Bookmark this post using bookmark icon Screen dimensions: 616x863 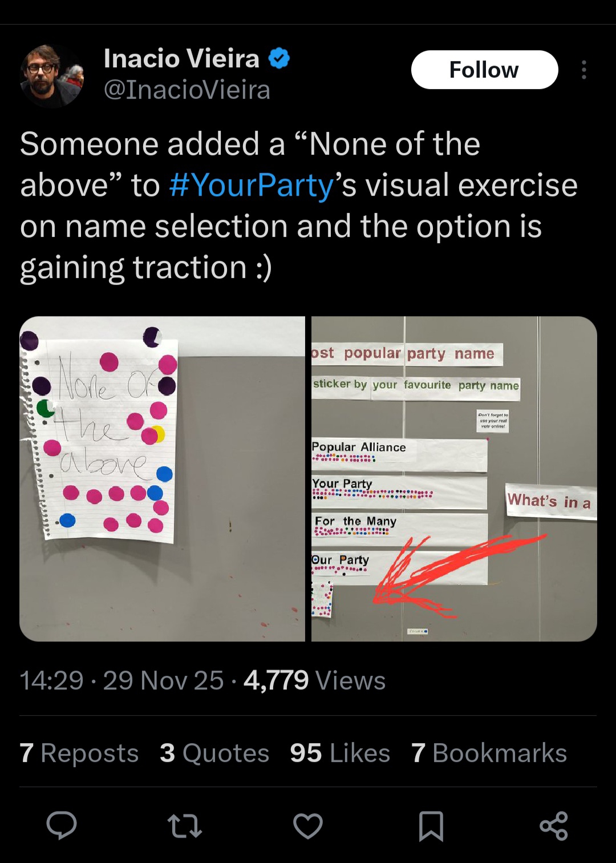[x=431, y=826]
